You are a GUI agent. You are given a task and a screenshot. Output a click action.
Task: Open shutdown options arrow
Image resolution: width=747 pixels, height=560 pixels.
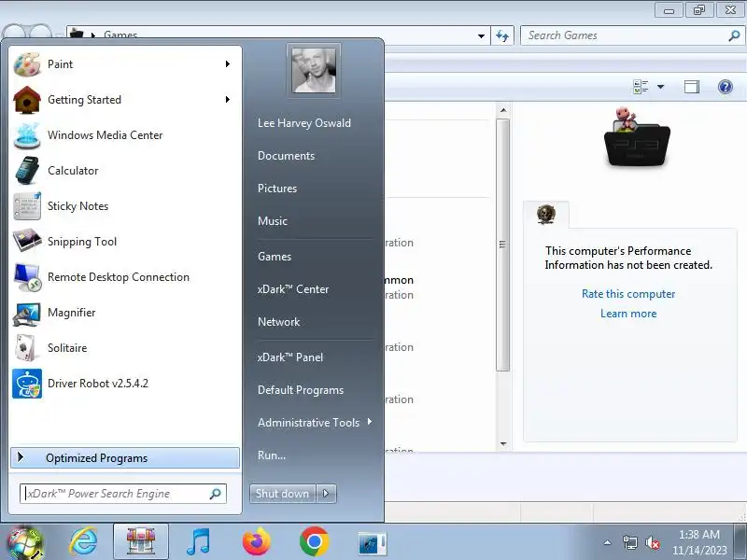coord(326,494)
